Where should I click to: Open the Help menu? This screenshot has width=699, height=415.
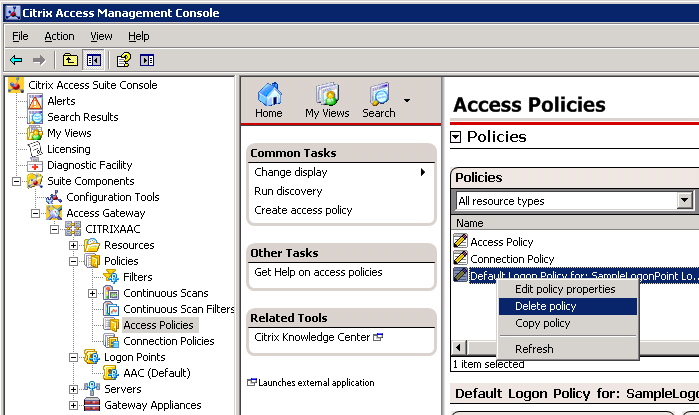tap(139, 36)
